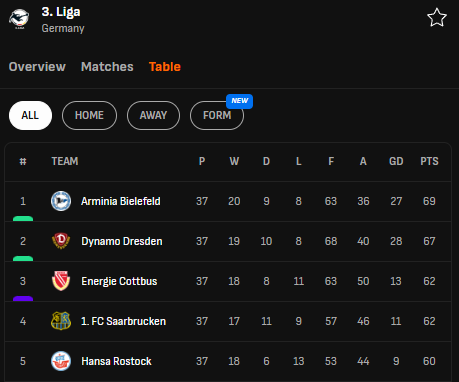Viewport: 459px width, 382px height.
Task: Click the PTS column header
Action: [x=429, y=161]
